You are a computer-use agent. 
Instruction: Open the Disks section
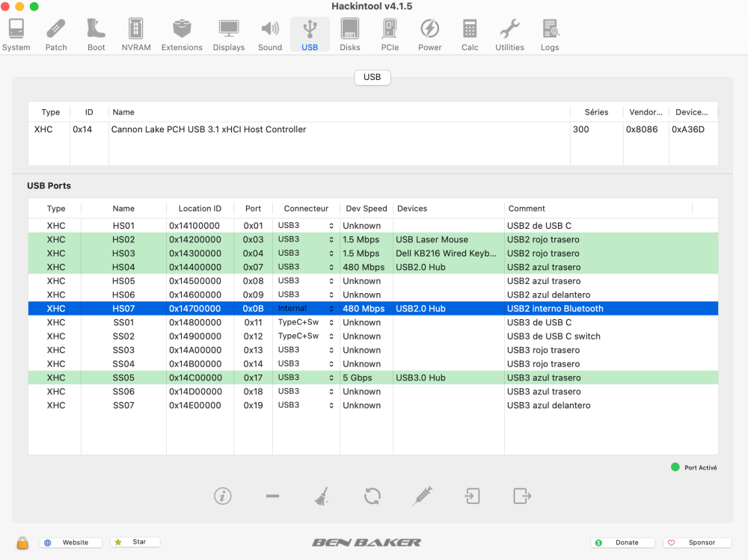[349, 35]
